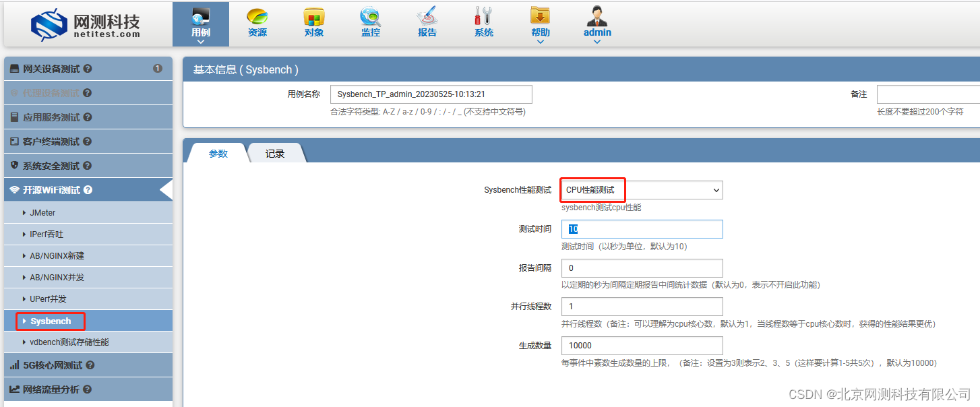
Task: Click help icon beside 5G核心网测试
Action: pyautogui.click(x=90, y=365)
